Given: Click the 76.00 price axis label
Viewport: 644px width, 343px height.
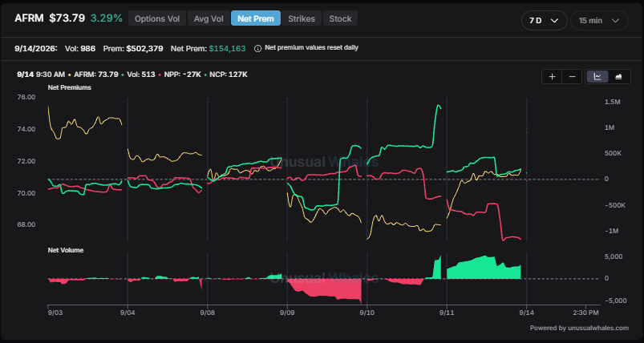Looking at the screenshot, I should point(26,97).
